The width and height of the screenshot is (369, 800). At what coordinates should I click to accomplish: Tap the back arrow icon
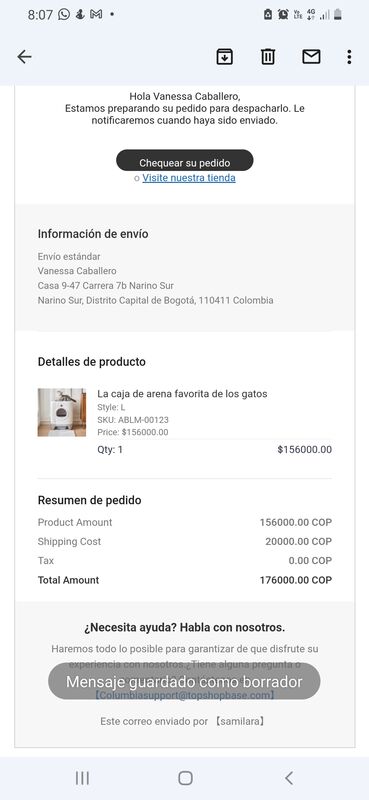24,57
